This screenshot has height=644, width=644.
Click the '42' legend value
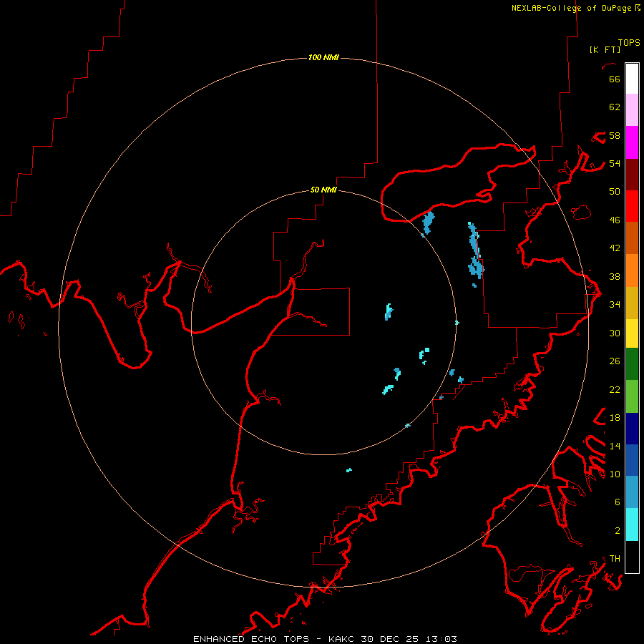[x=615, y=248]
